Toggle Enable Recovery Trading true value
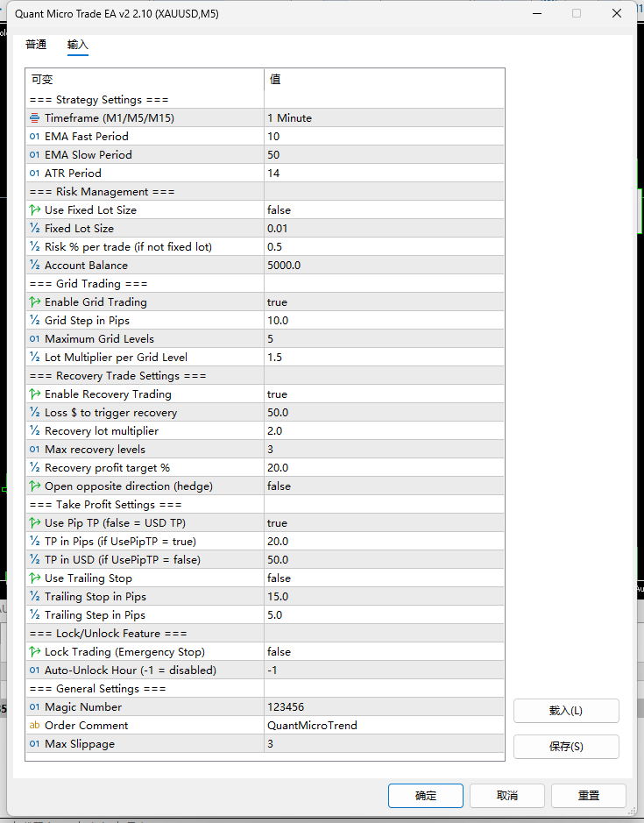 pyautogui.click(x=384, y=394)
